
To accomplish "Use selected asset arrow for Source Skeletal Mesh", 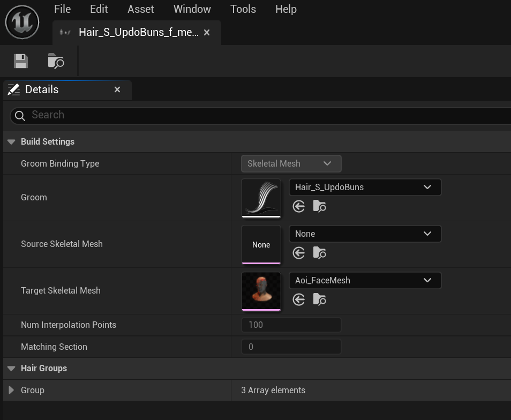I will tap(298, 253).
